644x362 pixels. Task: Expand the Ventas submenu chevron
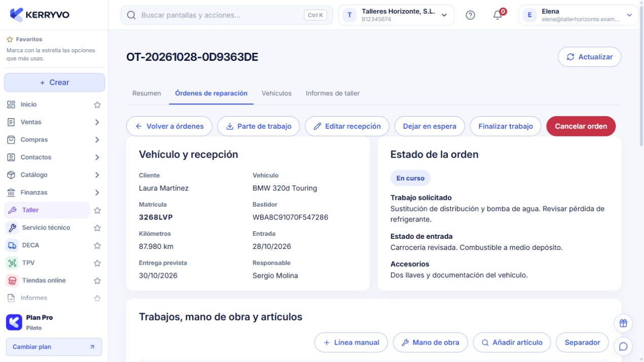(97, 122)
